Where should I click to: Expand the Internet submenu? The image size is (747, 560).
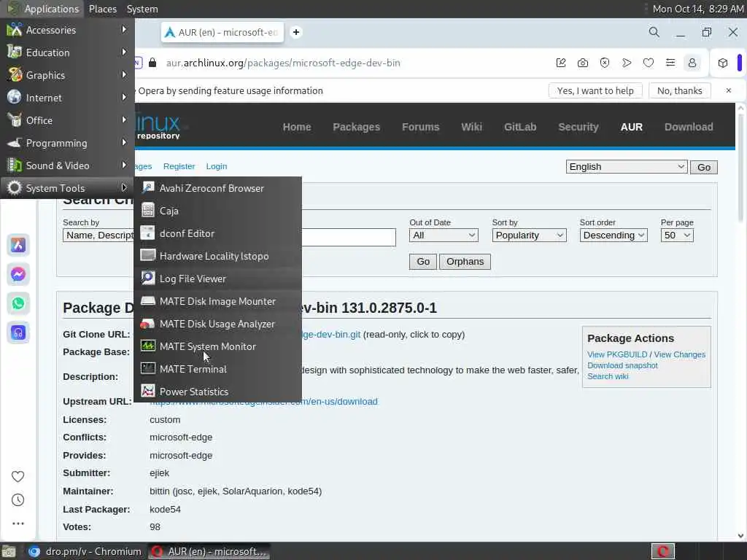[67, 98]
